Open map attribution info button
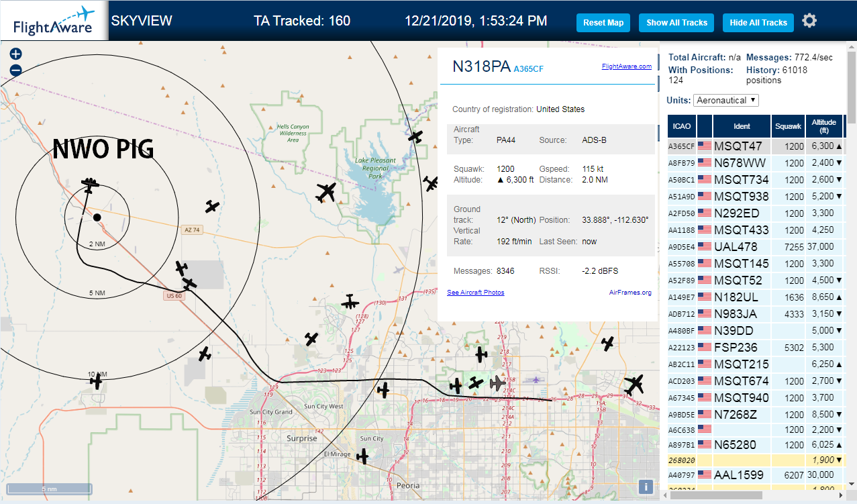857x504 pixels. pyautogui.click(x=646, y=487)
